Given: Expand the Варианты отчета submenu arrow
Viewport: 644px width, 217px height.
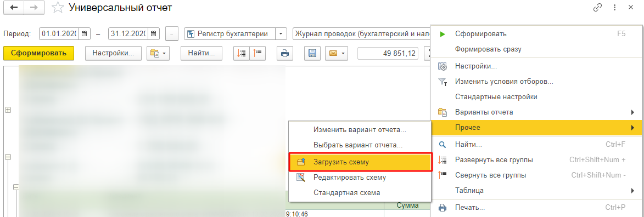Looking at the screenshot, I should point(632,112).
